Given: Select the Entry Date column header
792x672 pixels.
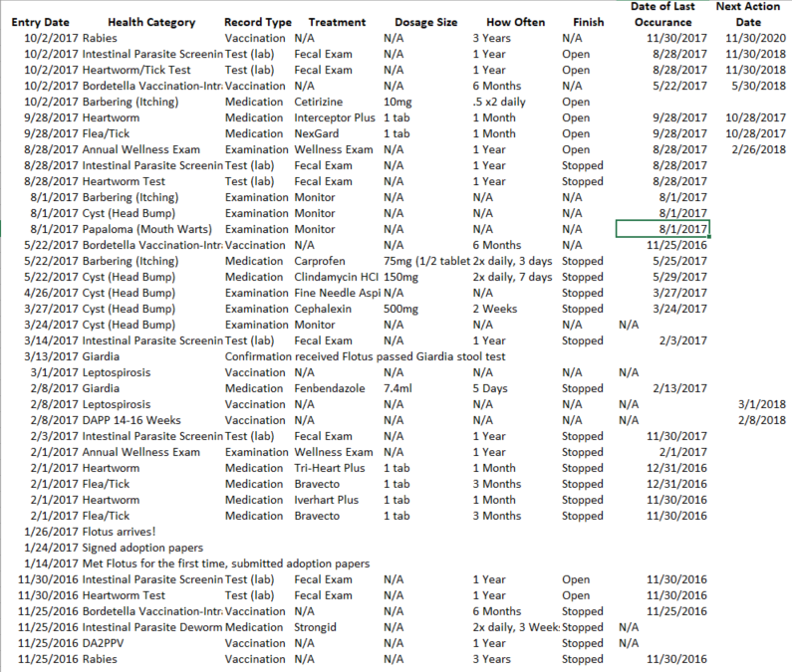Looking at the screenshot, I should coord(41,22).
